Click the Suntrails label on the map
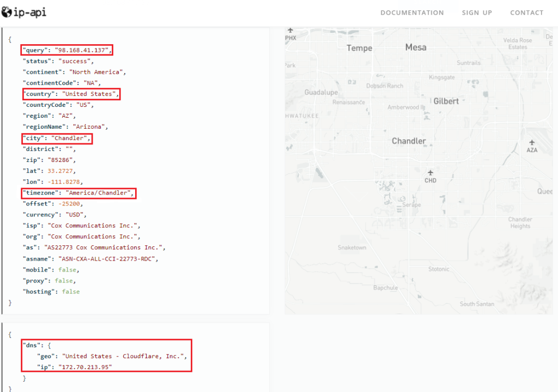Screen dimensions: 558x392 pos(469,63)
